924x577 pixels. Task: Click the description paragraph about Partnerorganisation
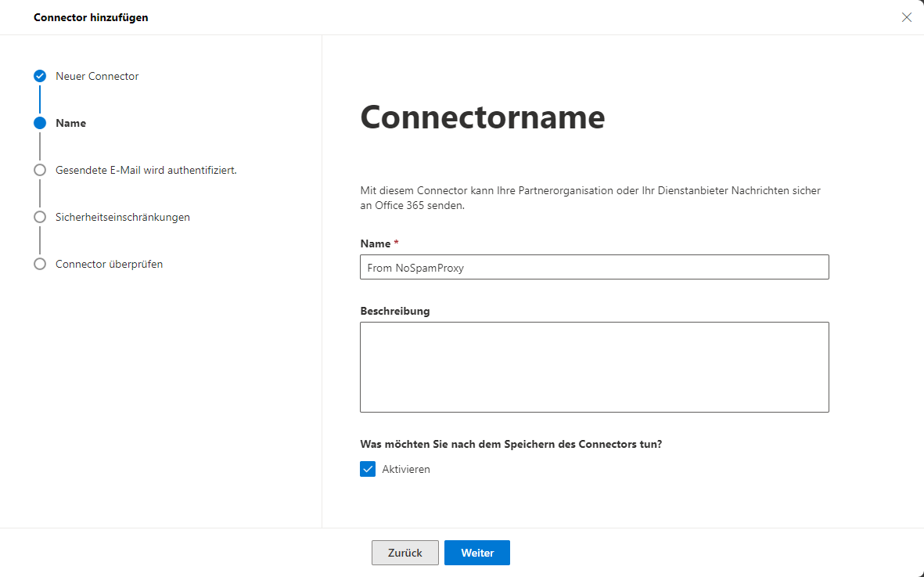pyautogui.click(x=591, y=198)
